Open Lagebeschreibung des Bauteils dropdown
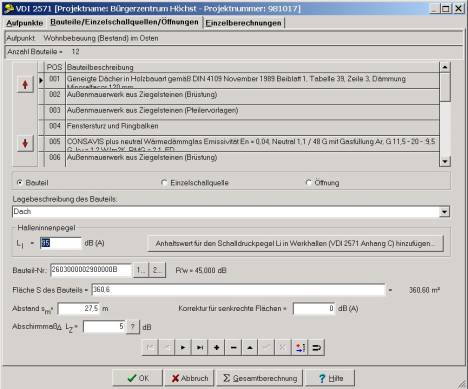 pos(444,212)
